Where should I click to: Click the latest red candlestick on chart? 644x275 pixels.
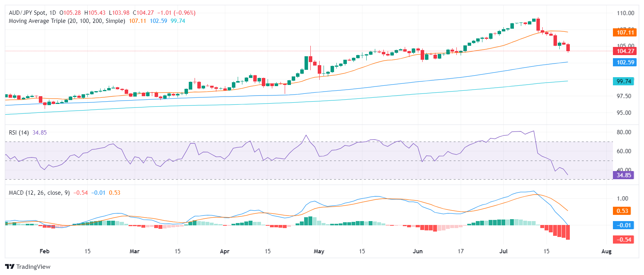coord(568,48)
